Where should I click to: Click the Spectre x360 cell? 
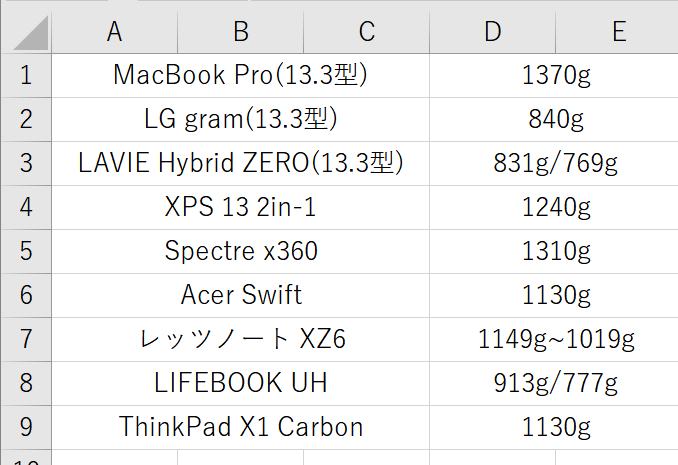240,251
